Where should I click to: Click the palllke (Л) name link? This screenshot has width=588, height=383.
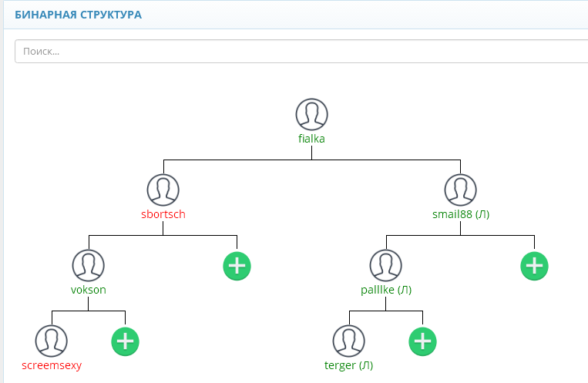pyautogui.click(x=386, y=291)
